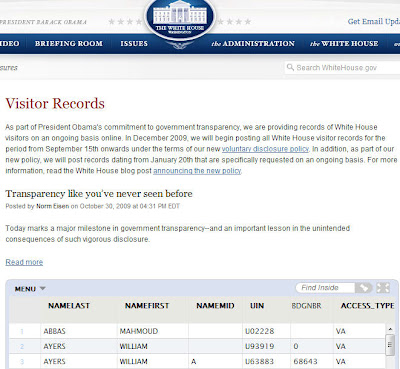Open 'Transparency like you've never seen before' post
Screen dimensions: 400x369
pyautogui.click(x=99, y=194)
